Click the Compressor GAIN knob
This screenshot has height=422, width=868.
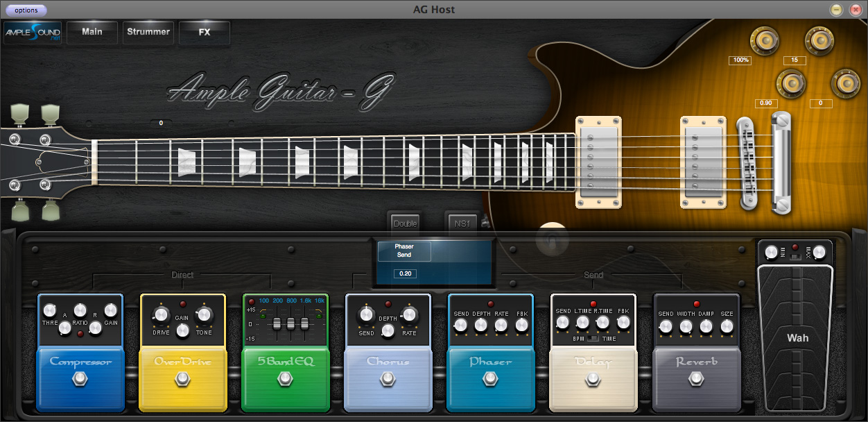coord(111,310)
